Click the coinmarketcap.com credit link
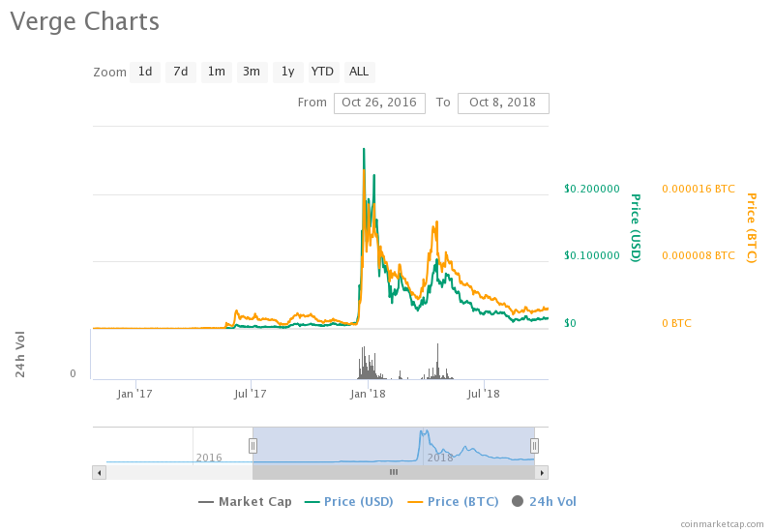The width and height of the screenshot is (774, 532). pyautogui.click(x=722, y=524)
